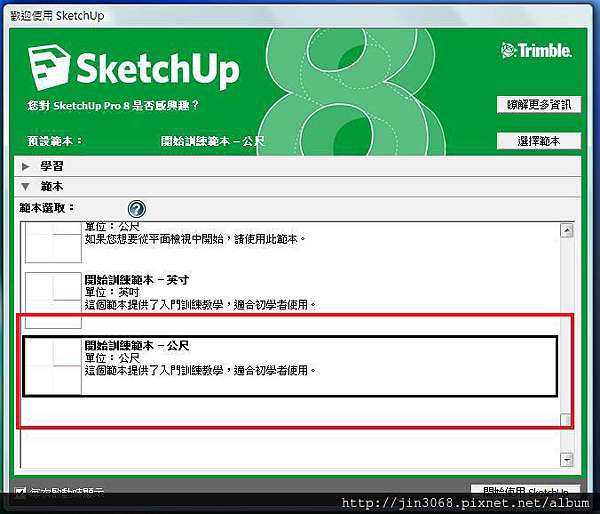600x514 pixels.
Task: Toggle the show-on-startup checkbox at bottom
Action: click(20, 491)
